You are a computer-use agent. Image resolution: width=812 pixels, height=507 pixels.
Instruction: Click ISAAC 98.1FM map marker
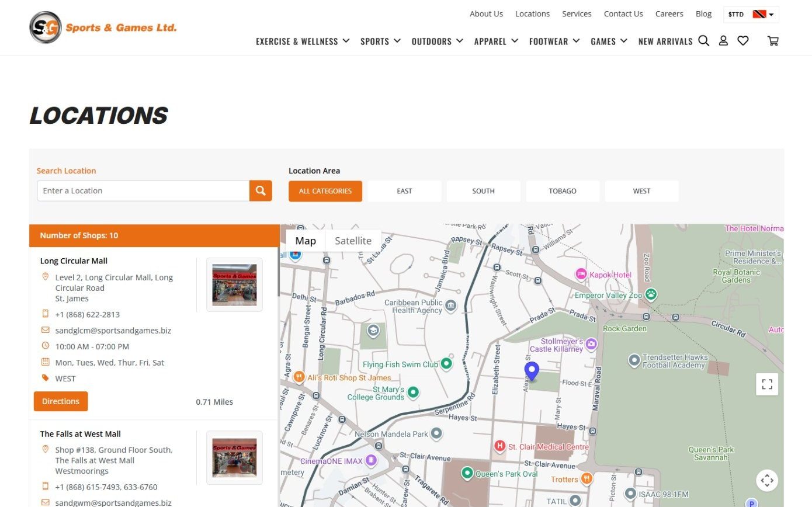pyautogui.click(x=630, y=494)
